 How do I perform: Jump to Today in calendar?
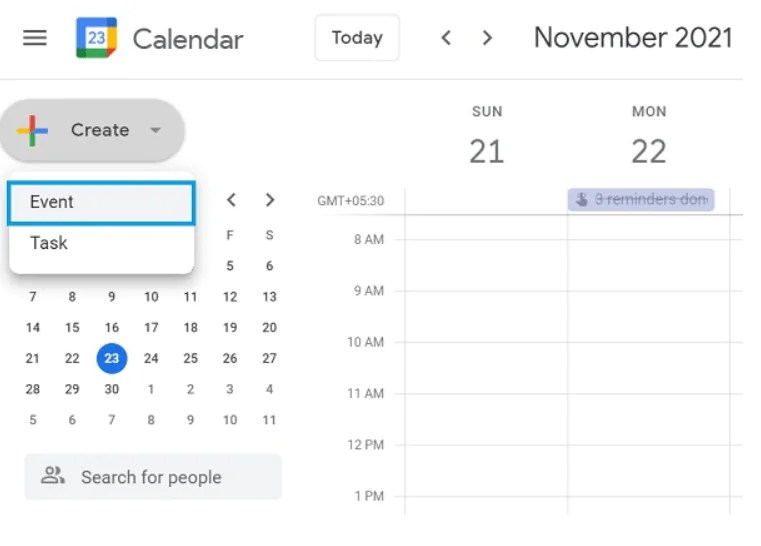357,38
